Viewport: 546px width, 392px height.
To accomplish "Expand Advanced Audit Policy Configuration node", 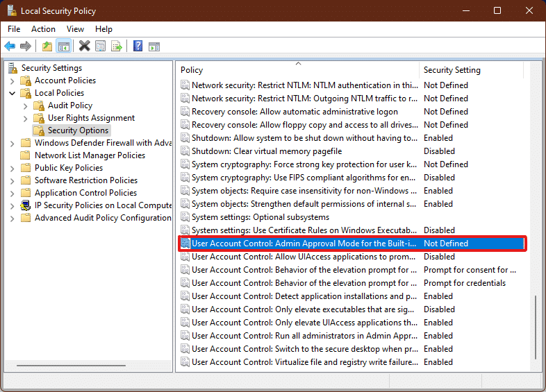I will 13,219.
